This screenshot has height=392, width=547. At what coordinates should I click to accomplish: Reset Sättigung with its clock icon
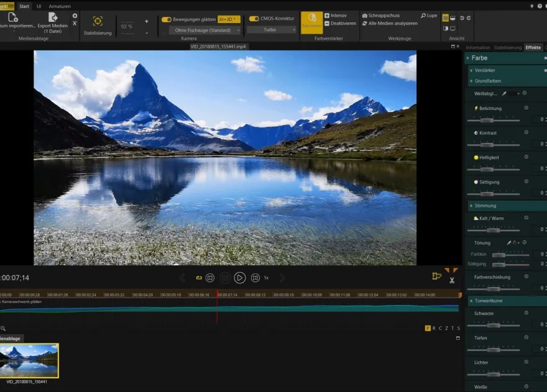[526, 181]
